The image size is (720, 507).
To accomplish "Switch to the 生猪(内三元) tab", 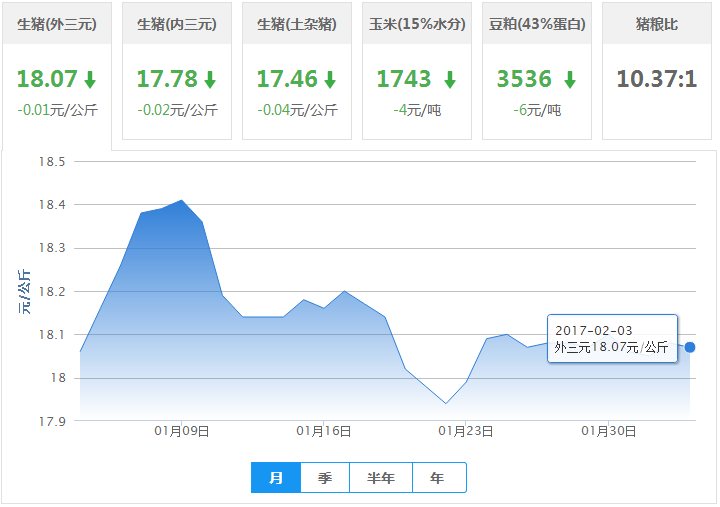I will click(x=177, y=24).
